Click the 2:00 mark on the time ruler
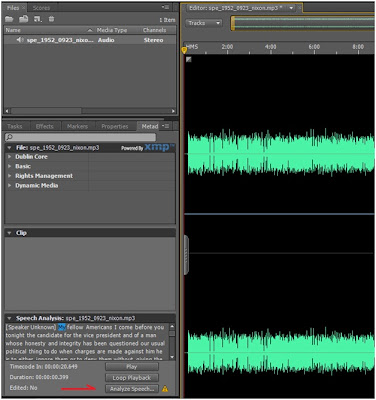 (x=227, y=47)
